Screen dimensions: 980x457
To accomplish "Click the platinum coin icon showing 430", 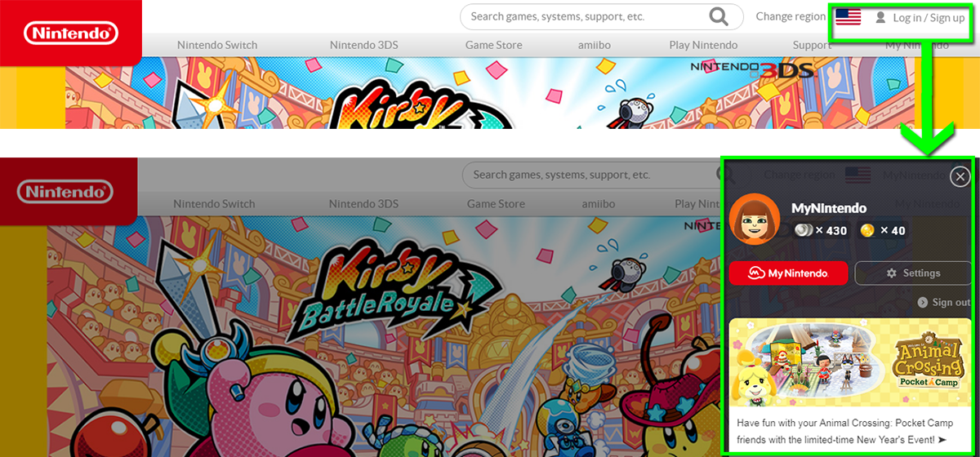I will coord(804,231).
